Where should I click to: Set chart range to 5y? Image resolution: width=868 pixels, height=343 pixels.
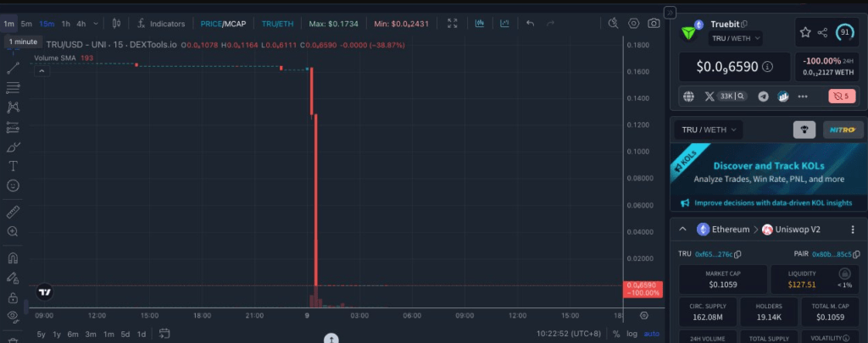click(41, 335)
